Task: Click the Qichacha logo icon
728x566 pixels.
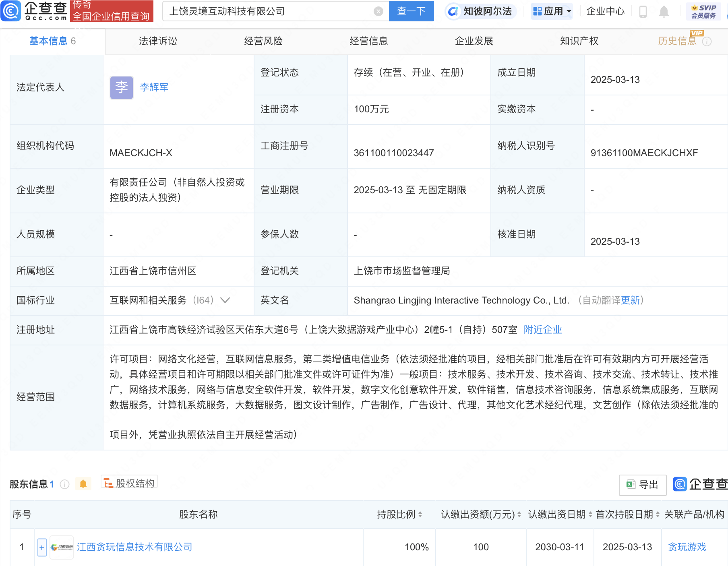Action: [11, 11]
